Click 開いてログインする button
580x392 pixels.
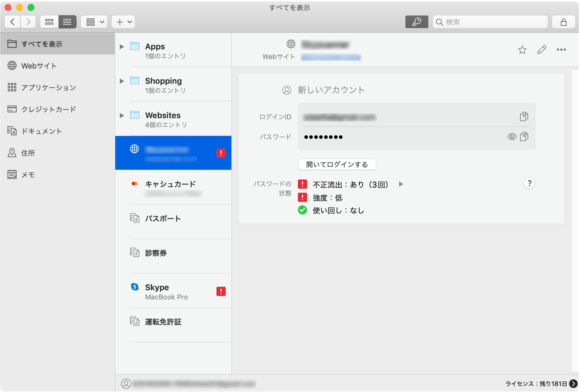point(337,165)
